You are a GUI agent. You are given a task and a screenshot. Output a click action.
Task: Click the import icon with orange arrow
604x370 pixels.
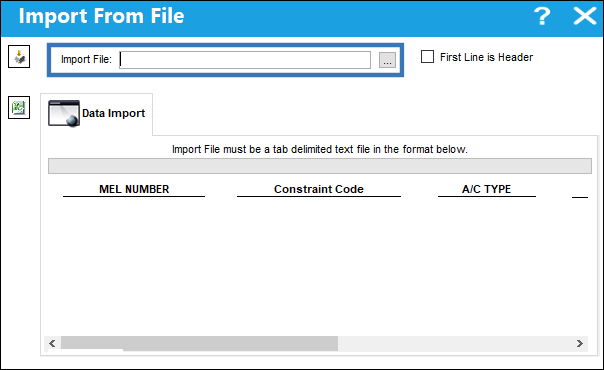(x=19, y=57)
